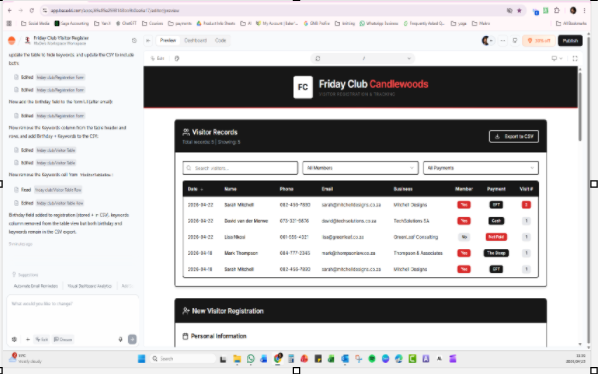Click Lisa Nkosi's Not Paid badge
The width and height of the screenshot is (598, 374).
(x=496, y=237)
